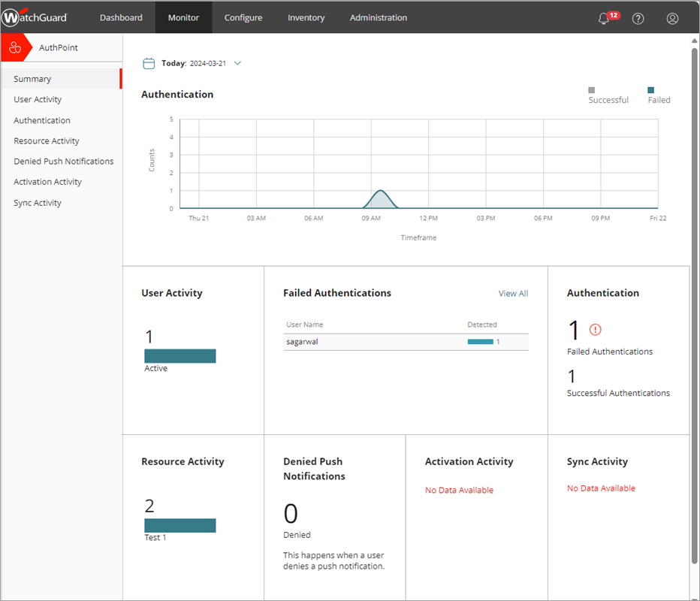Click the AuthPoint service icon in sidebar
This screenshot has height=601, width=700.
point(15,47)
